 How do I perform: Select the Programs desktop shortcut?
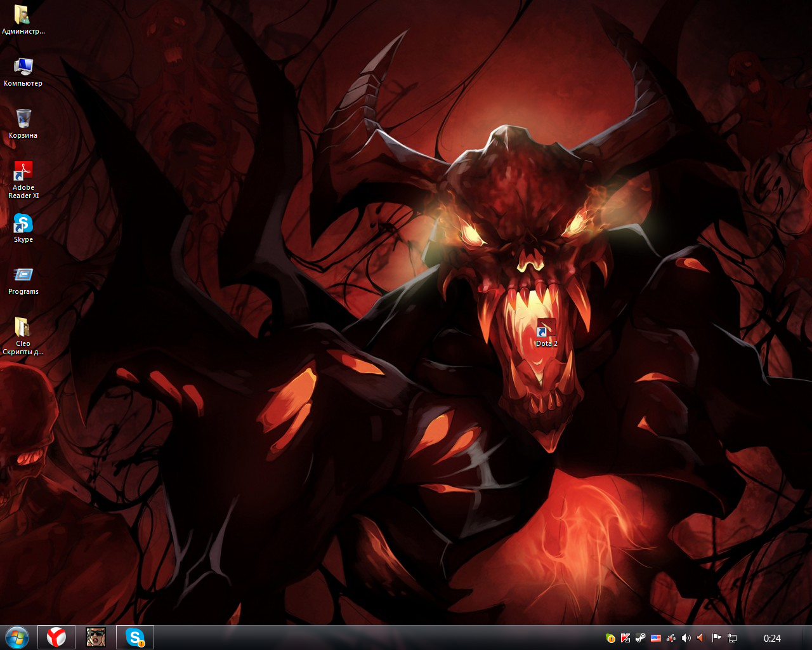[23, 280]
